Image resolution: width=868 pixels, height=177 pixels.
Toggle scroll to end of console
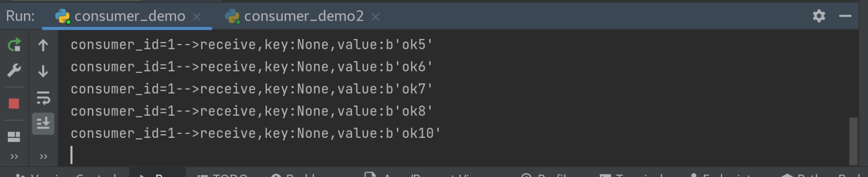click(x=43, y=123)
